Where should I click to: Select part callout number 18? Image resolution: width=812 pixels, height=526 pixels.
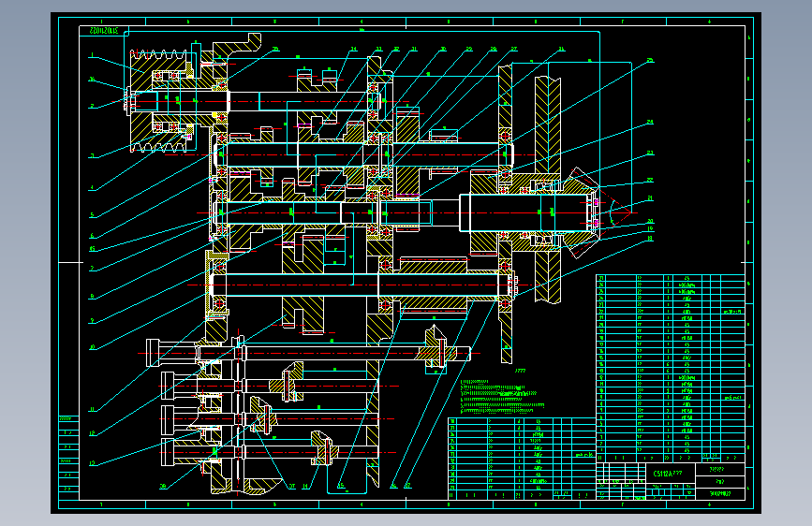pyautogui.click(x=650, y=239)
